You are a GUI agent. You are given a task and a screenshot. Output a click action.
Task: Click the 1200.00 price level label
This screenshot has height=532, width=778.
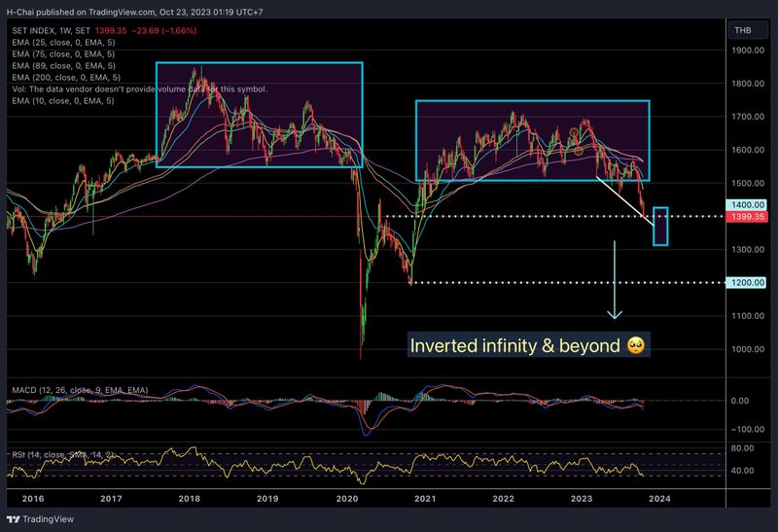pos(745,283)
